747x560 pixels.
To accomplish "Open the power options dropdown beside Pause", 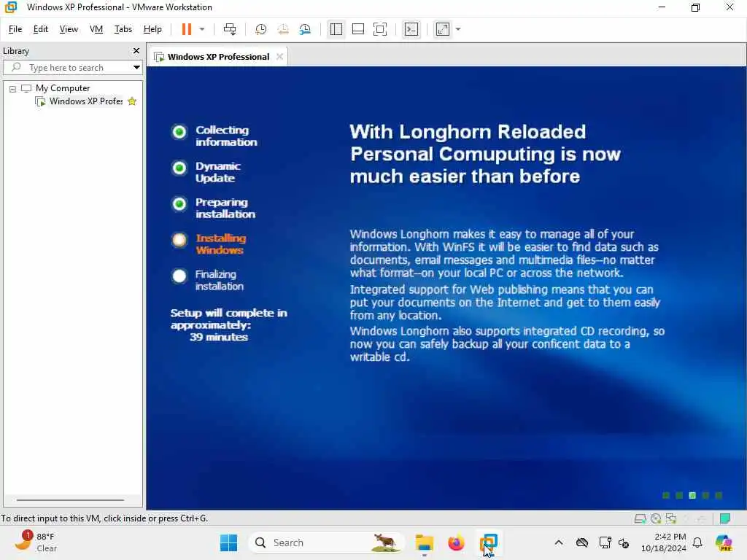I will coord(202,29).
